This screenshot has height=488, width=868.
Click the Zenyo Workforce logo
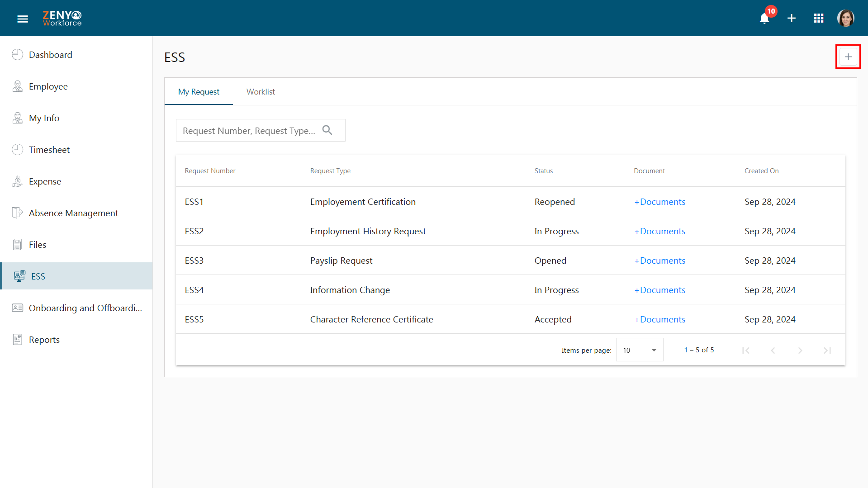[62, 19]
